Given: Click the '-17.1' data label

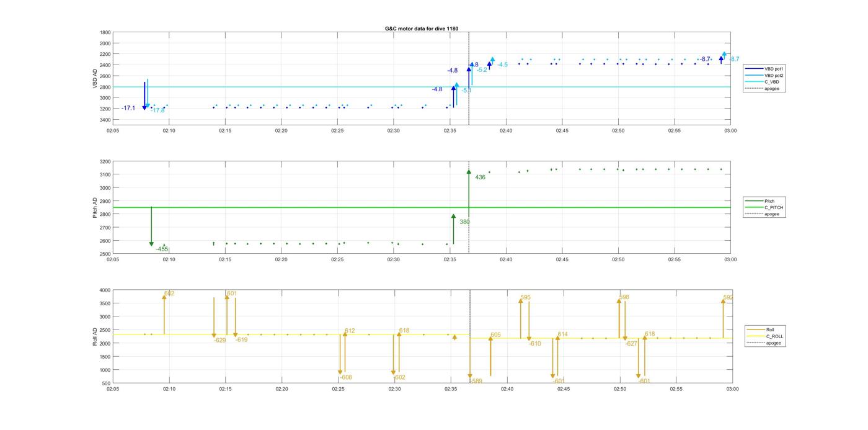Looking at the screenshot, I should [128, 108].
